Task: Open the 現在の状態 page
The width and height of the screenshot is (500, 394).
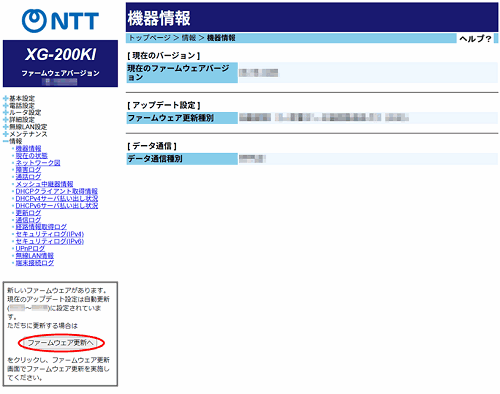Action: 32,156
